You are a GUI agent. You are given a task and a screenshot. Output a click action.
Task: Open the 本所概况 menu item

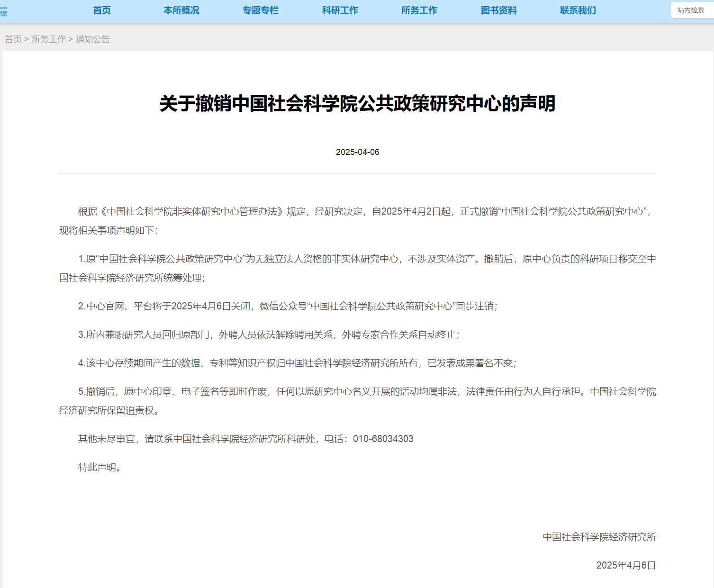point(181,10)
